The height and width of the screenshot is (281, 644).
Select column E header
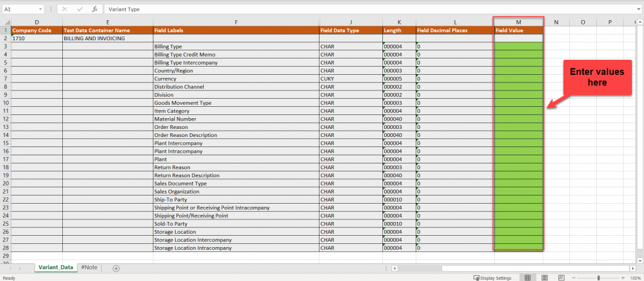coord(108,22)
